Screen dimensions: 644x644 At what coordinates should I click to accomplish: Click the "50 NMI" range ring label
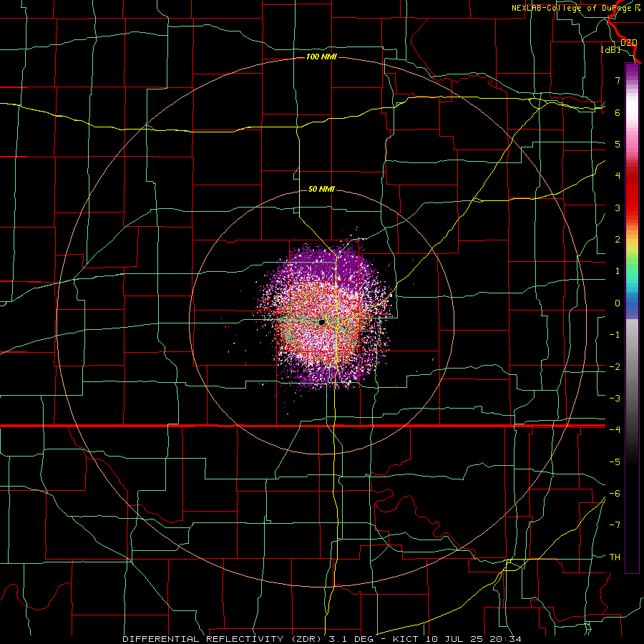point(321,189)
